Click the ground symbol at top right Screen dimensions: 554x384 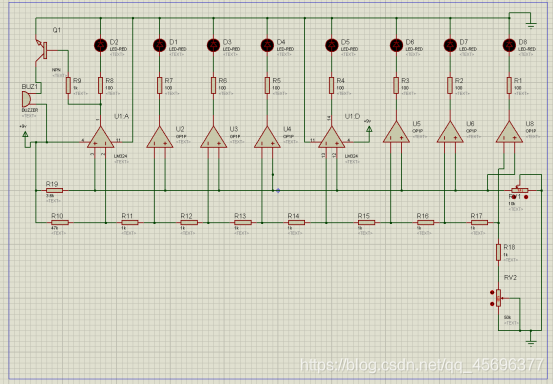coord(531,24)
